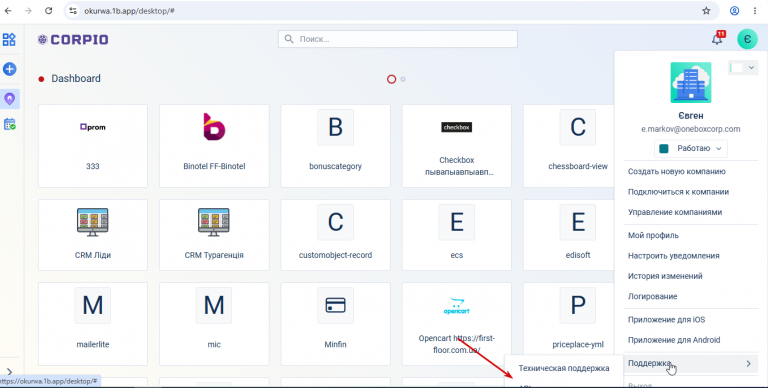
Task: Open bonuscategory tile
Action: [x=336, y=146]
